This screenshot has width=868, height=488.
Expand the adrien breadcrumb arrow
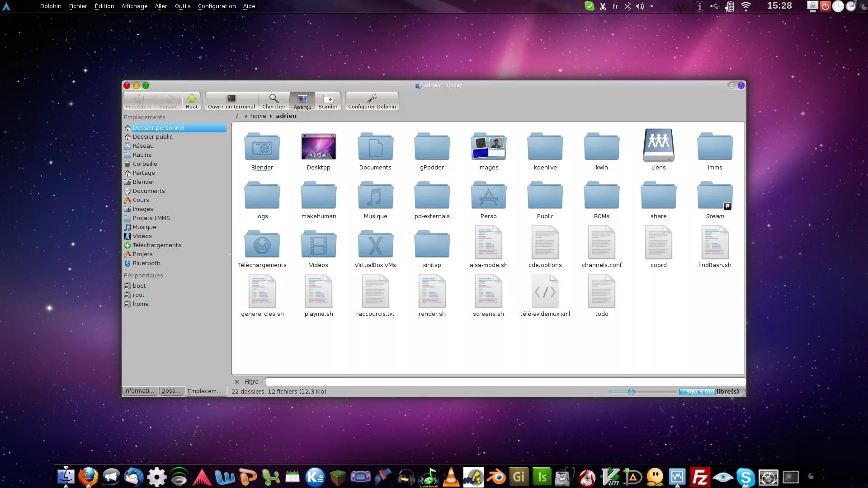coord(271,117)
